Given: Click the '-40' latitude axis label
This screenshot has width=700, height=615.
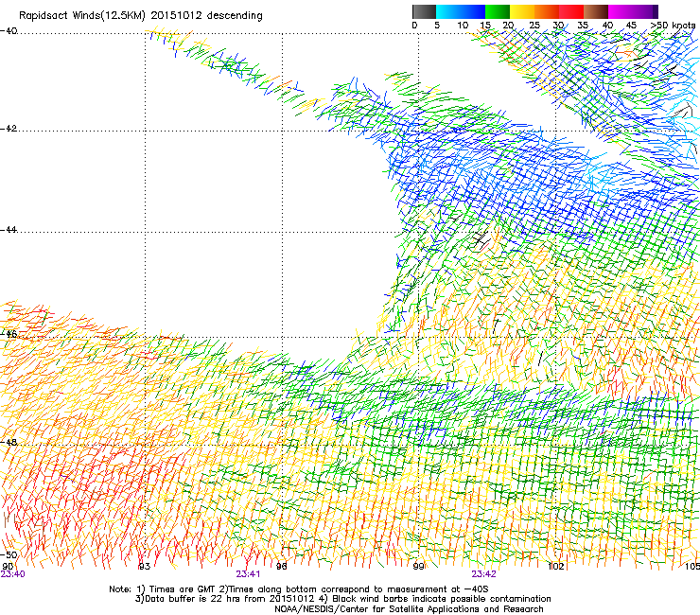Looking at the screenshot, I should tap(9, 31).
